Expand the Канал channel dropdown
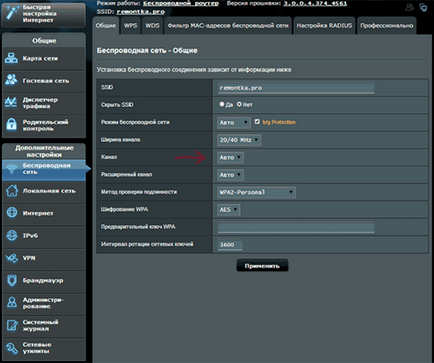This screenshot has height=363, width=434. pos(230,157)
